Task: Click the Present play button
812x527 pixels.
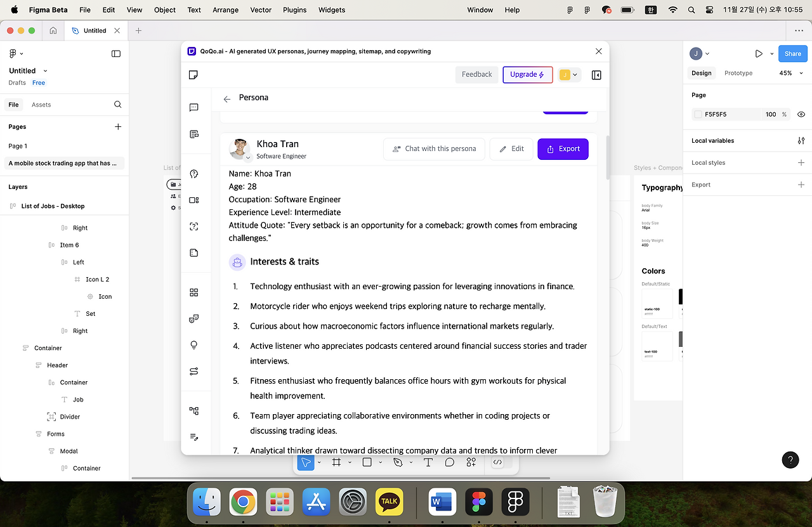Action: (x=759, y=54)
